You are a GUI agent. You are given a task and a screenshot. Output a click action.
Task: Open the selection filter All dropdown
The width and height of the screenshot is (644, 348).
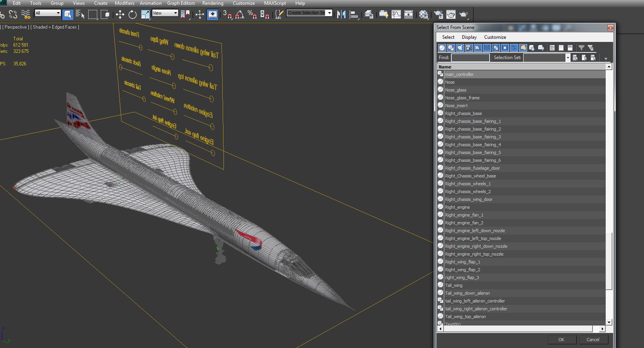click(47, 13)
